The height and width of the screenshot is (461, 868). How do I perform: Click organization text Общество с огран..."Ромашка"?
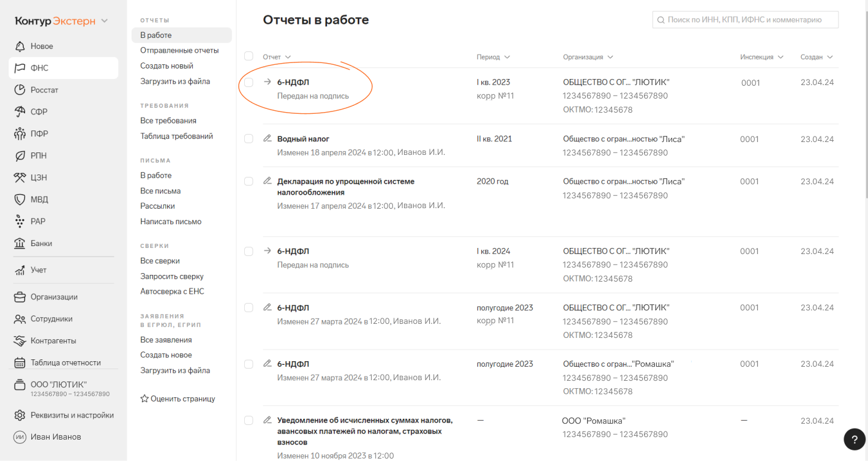coord(618,364)
